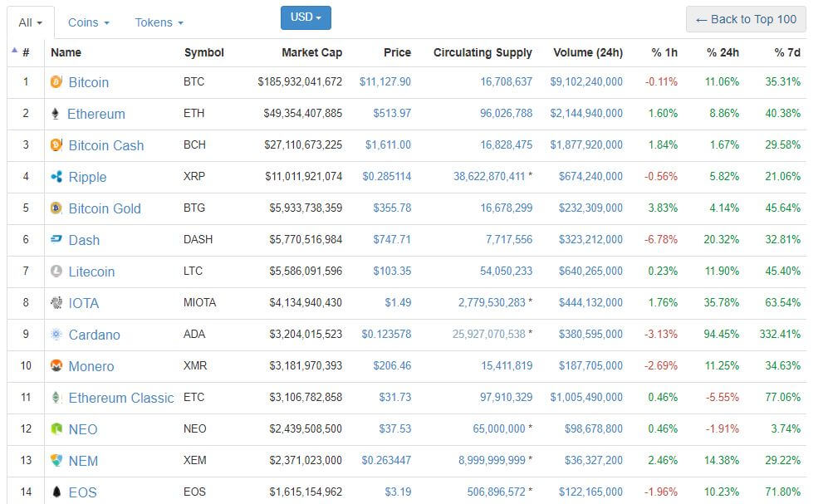828x504 pixels.
Task: Sort by Circulating Supply column header
Action: click(x=483, y=53)
